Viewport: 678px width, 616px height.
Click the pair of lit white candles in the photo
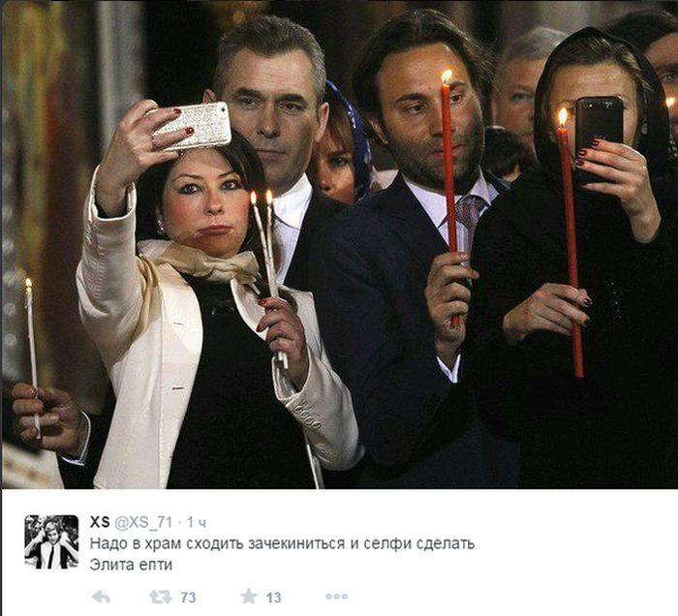coord(268,277)
